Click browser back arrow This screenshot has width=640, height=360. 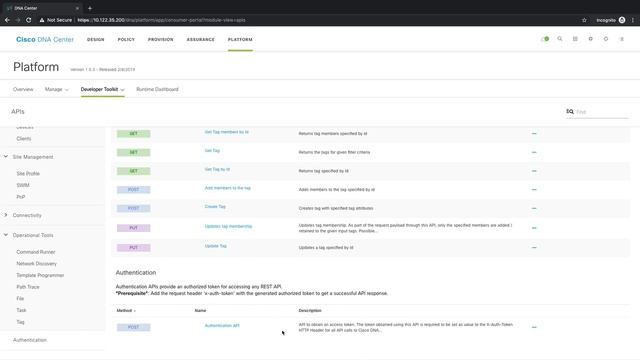coord(7,20)
